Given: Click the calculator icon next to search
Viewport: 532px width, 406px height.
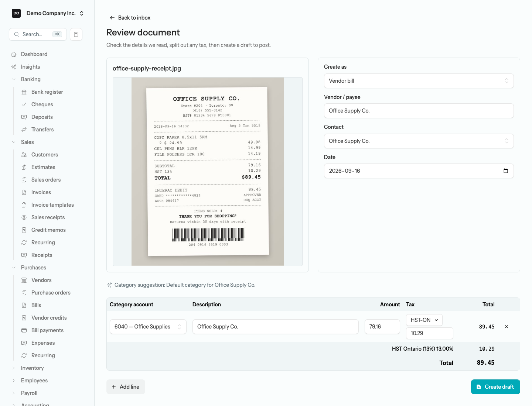Looking at the screenshot, I should click(76, 34).
